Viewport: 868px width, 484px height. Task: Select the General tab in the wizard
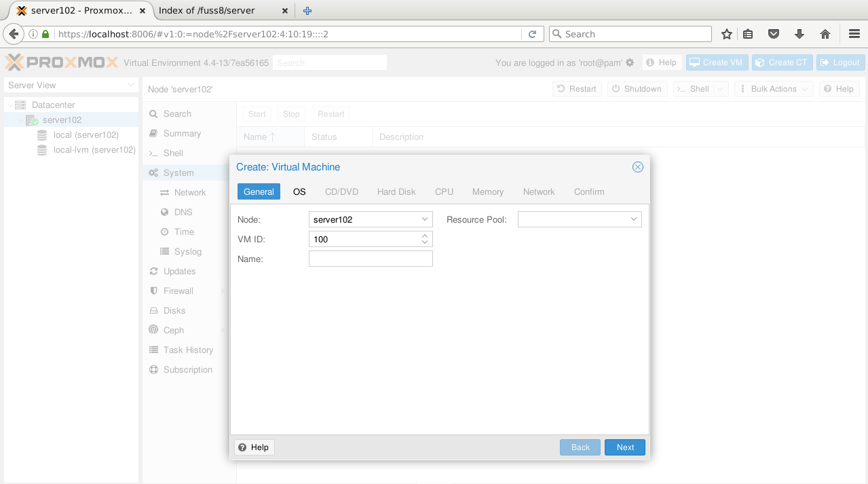point(259,192)
